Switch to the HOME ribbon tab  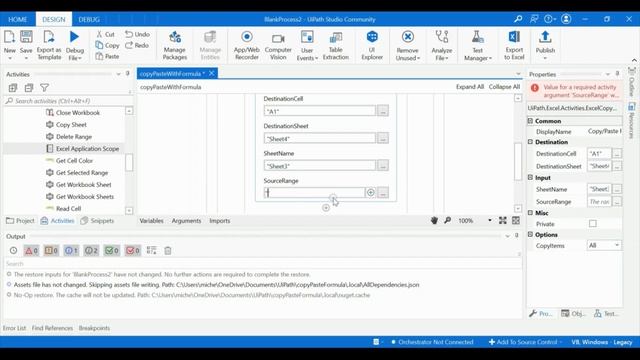pyautogui.click(x=18, y=19)
